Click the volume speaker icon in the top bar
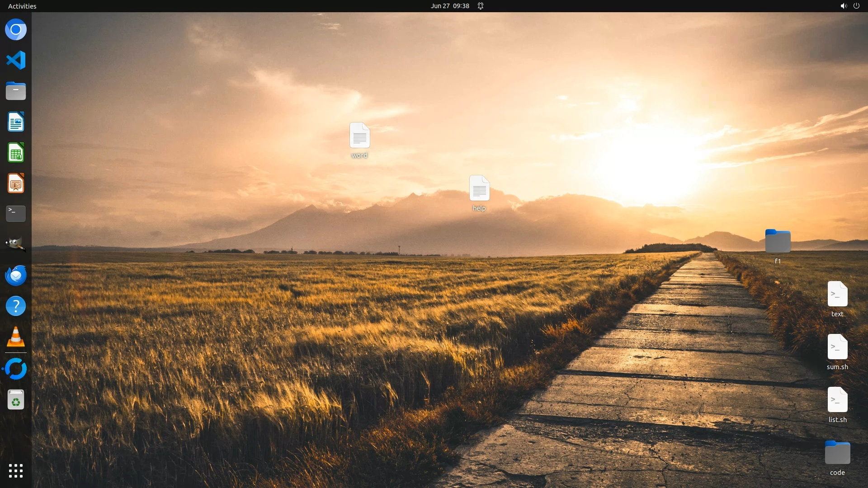Screen dimensions: 868x488 (843, 6)
